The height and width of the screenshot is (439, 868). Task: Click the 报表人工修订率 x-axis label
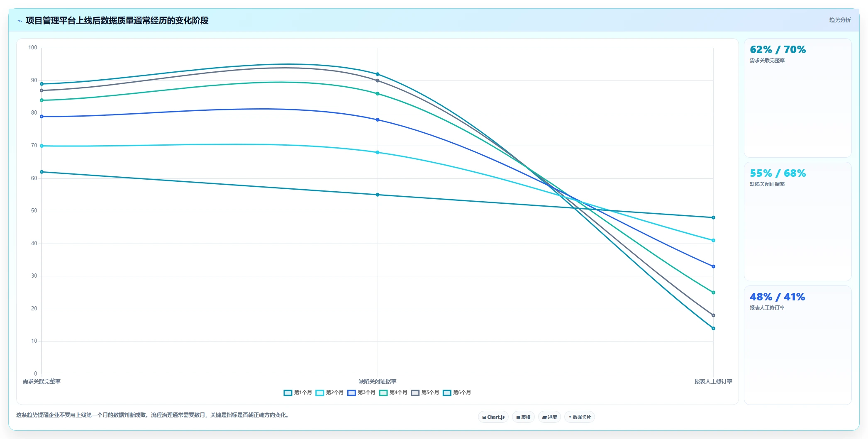pyautogui.click(x=713, y=381)
